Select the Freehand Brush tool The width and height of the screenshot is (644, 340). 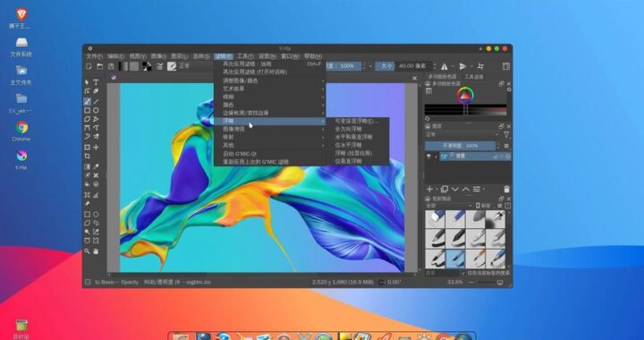[x=87, y=101]
